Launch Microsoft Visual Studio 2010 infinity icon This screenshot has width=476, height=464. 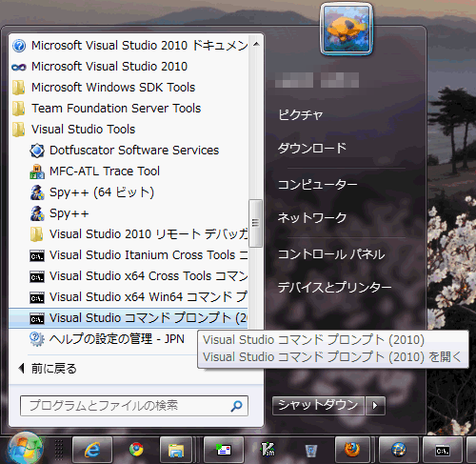(19, 67)
